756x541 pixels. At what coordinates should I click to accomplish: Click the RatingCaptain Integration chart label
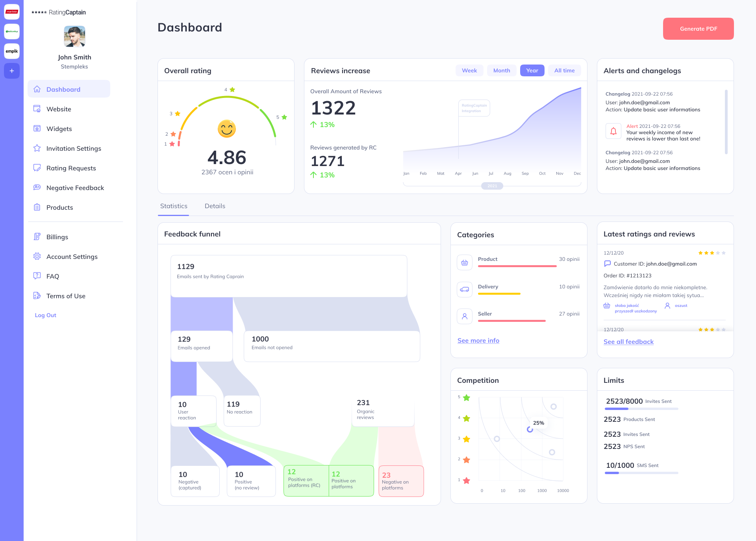[474, 108]
